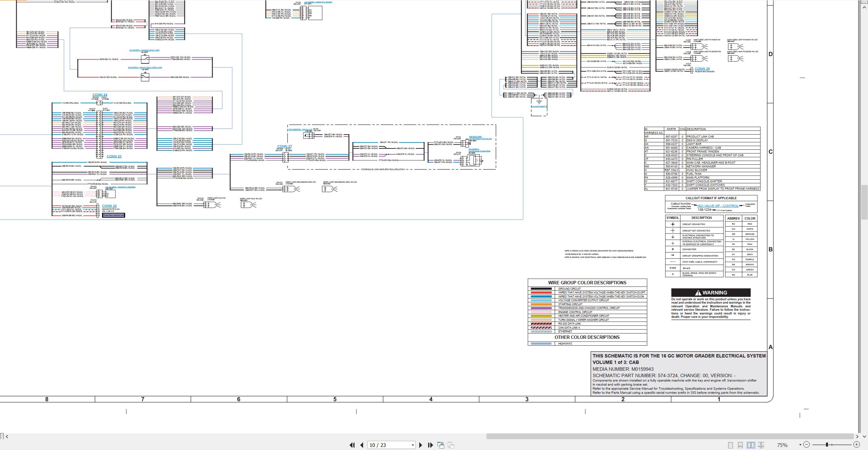
Task: Click the WIRE GROUP COLOR DESCRIPTIONS heading
Action: point(587,283)
